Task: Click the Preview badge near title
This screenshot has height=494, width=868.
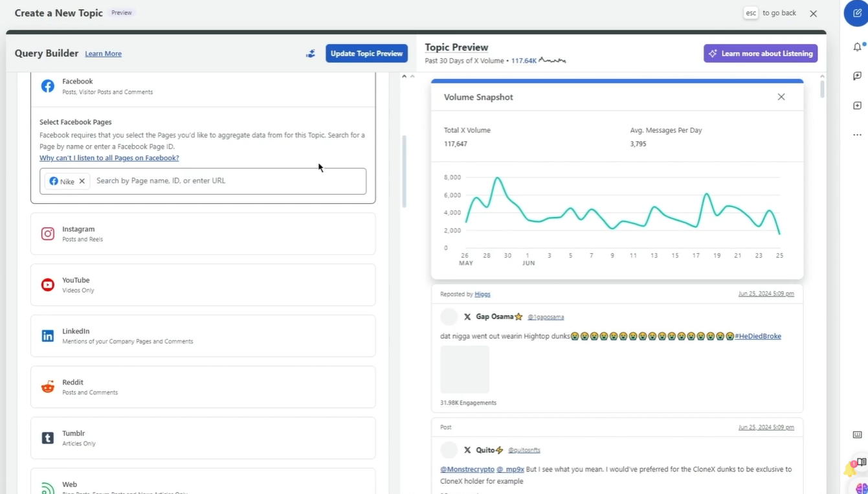Action: point(122,13)
